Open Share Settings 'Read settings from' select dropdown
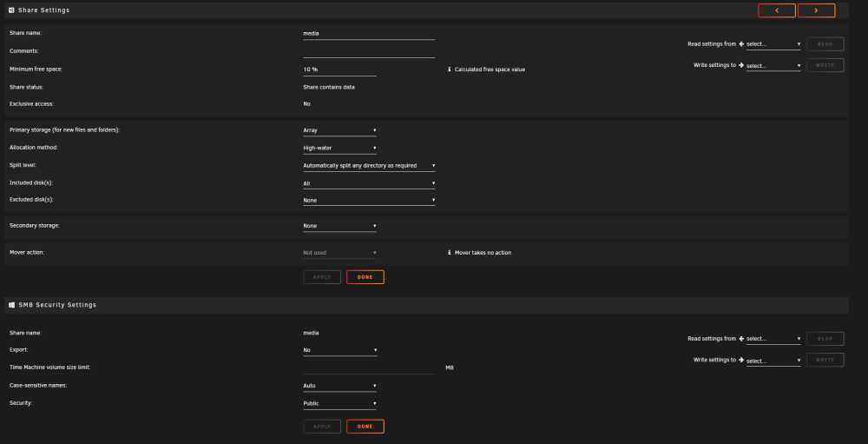Screen dimensions: 868x444 (773, 44)
